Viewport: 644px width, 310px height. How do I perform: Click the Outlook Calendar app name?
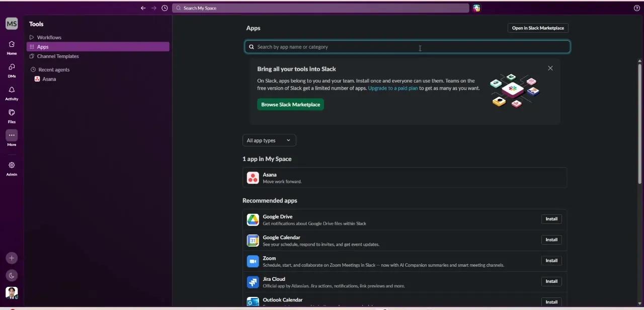tap(283, 300)
